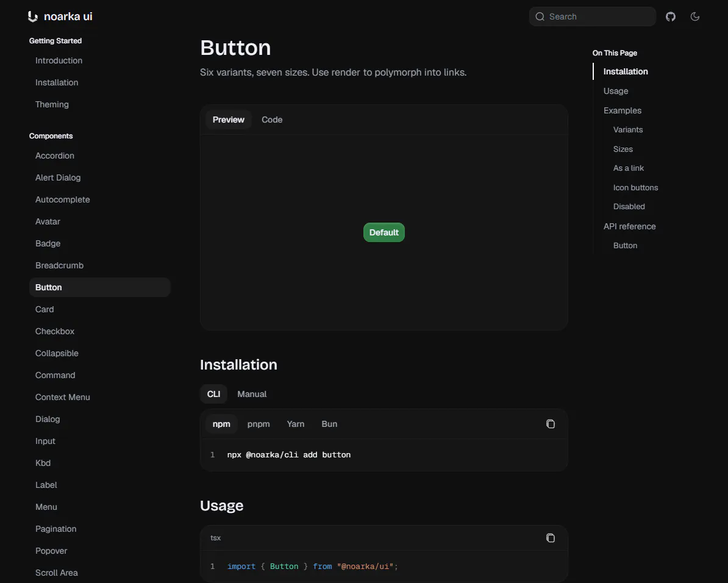Jump to Usage in On This Page
This screenshot has height=583, width=728.
(x=616, y=91)
